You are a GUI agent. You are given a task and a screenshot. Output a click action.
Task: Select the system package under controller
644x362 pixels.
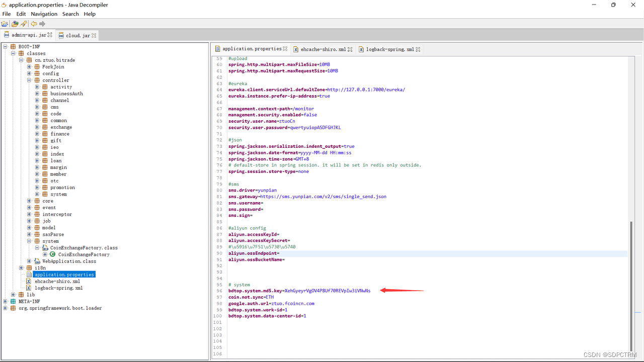58,194
